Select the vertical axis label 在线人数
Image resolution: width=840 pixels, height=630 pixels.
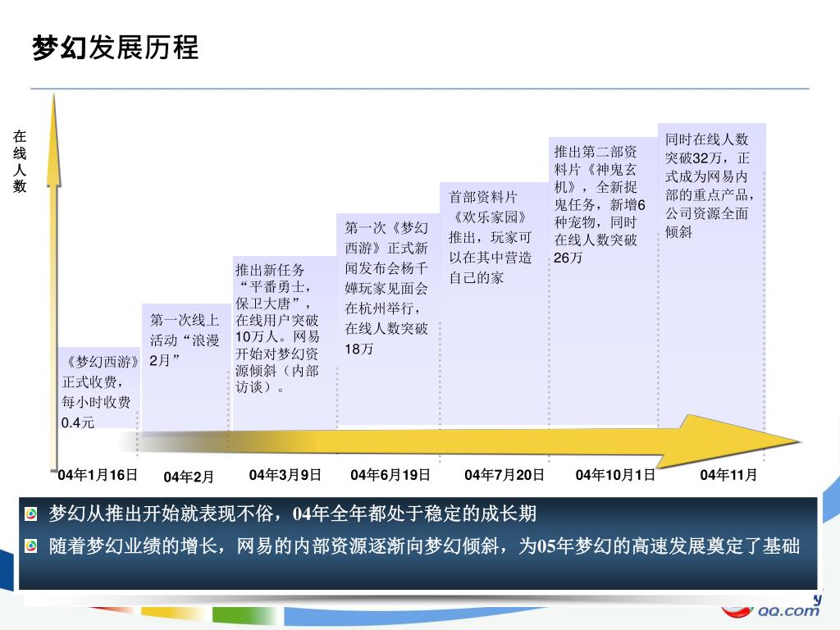[20, 162]
